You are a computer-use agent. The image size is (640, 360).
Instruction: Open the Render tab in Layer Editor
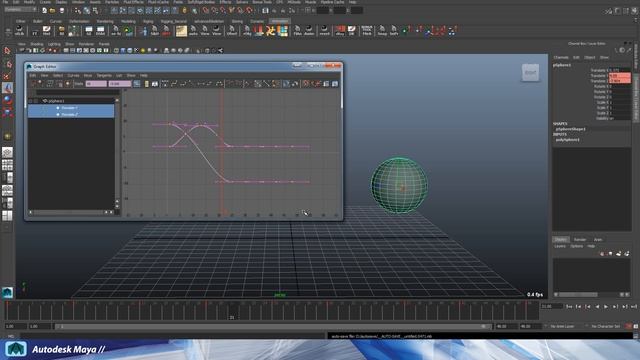[580, 240]
